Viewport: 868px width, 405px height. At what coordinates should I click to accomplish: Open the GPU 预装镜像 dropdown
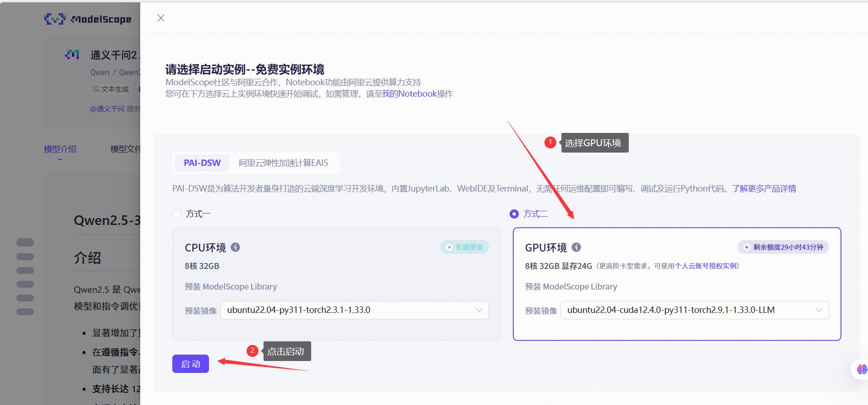coord(695,310)
